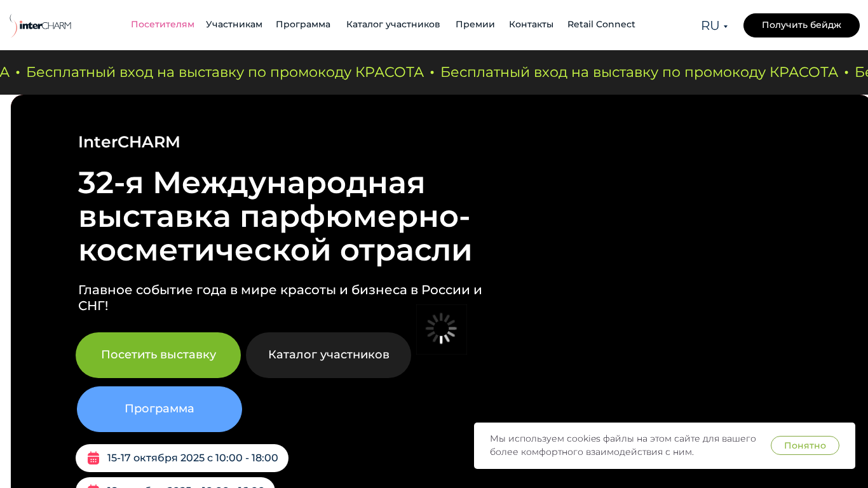Click the heading 32-я Международная выставка

pyautogui.click(x=275, y=216)
